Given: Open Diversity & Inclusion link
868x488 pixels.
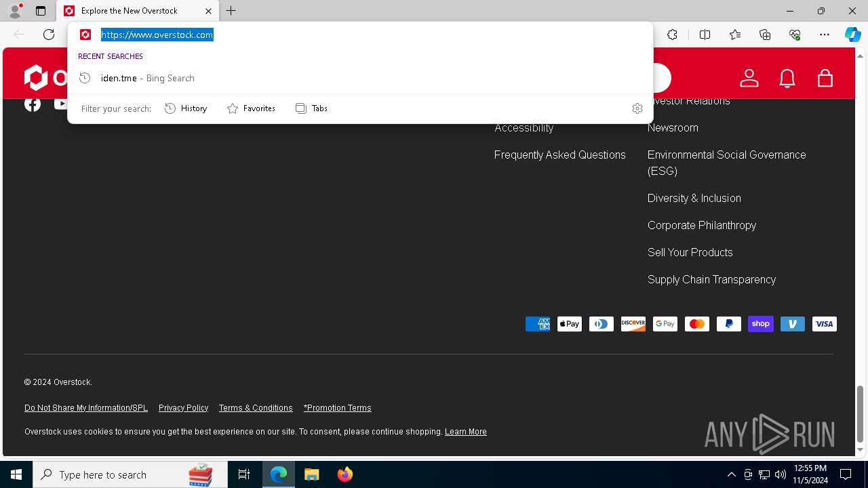Looking at the screenshot, I should (694, 198).
